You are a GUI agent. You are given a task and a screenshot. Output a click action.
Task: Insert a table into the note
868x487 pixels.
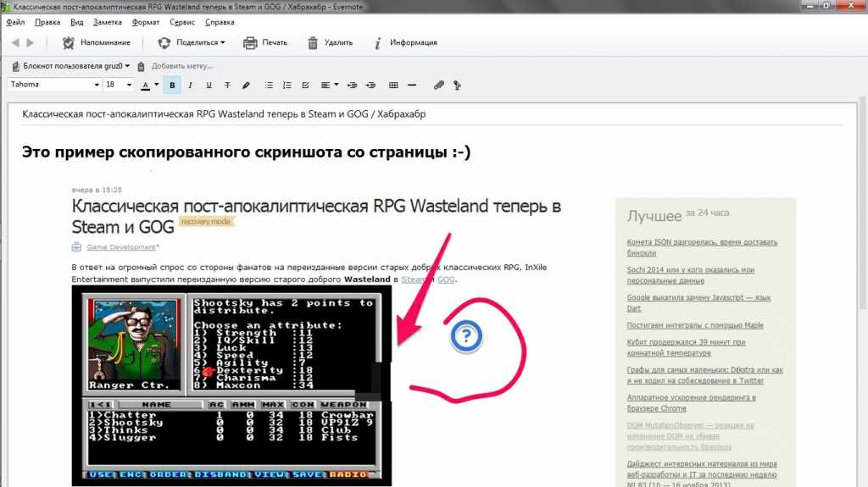coord(393,85)
